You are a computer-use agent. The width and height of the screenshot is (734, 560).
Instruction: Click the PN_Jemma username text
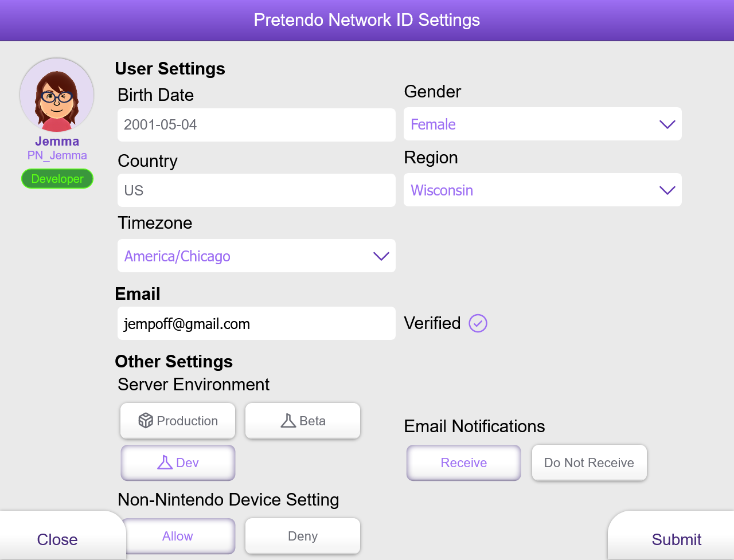click(x=57, y=155)
